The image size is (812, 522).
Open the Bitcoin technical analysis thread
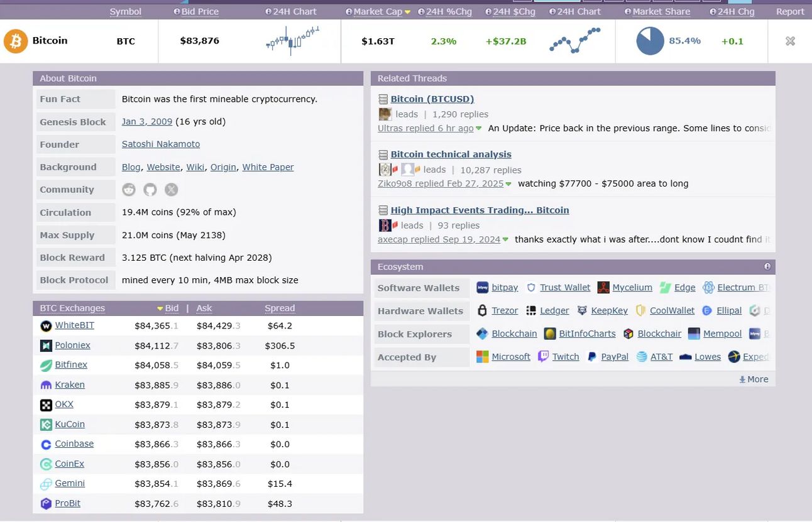point(451,154)
